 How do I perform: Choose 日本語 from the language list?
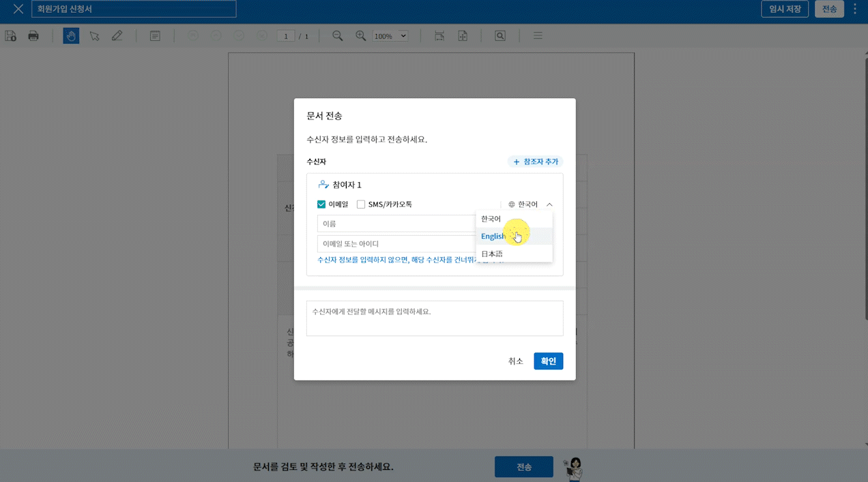click(x=492, y=254)
